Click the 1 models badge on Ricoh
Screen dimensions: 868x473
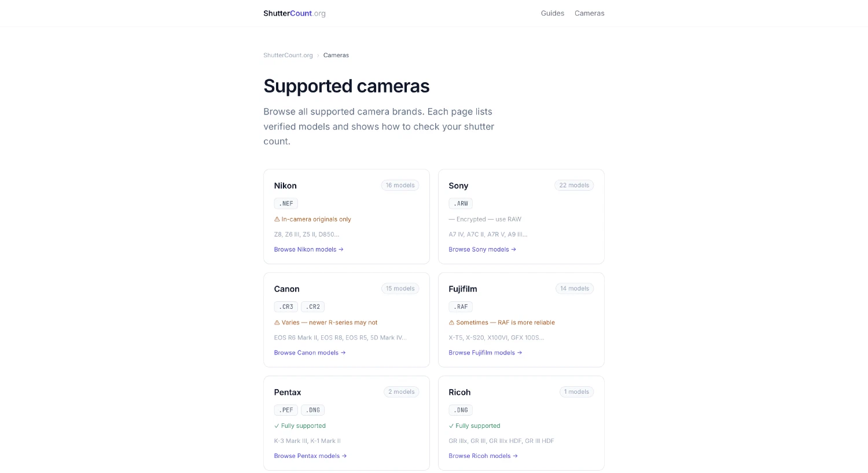(576, 392)
